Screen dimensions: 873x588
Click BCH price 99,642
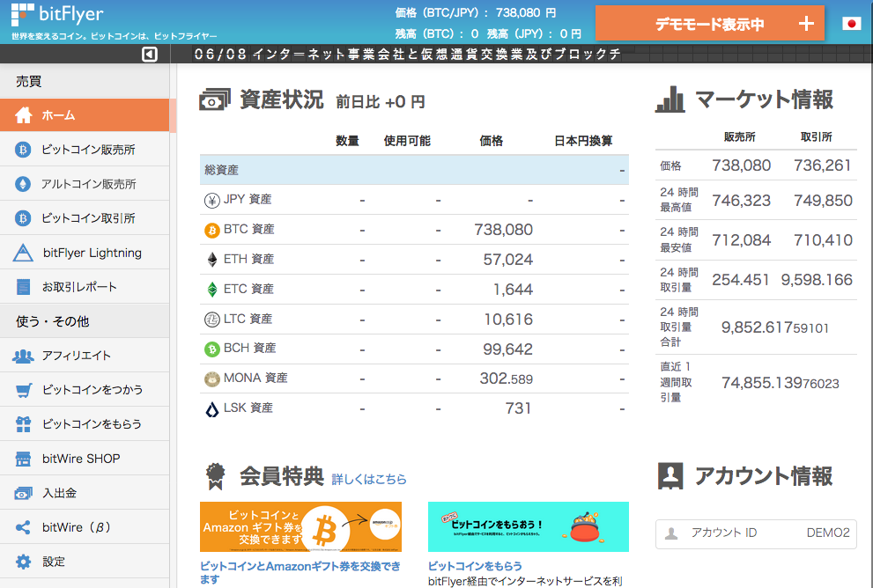[x=507, y=349]
